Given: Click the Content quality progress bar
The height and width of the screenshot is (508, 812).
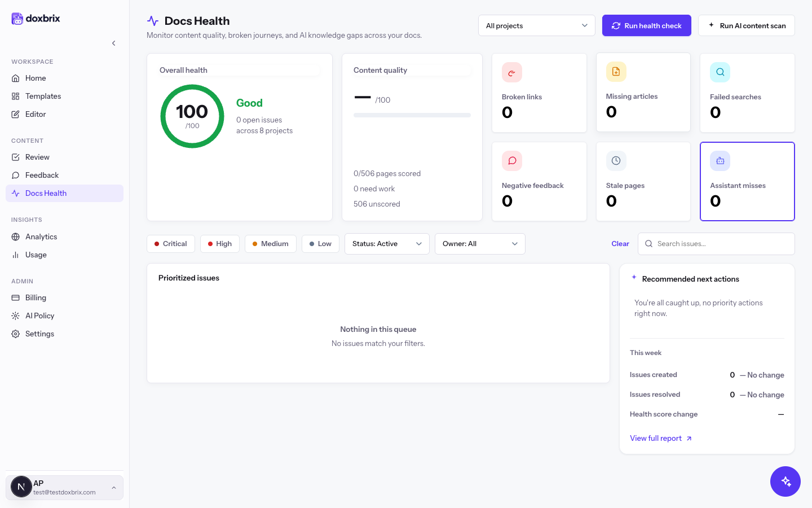Looking at the screenshot, I should [x=412, y=115].
